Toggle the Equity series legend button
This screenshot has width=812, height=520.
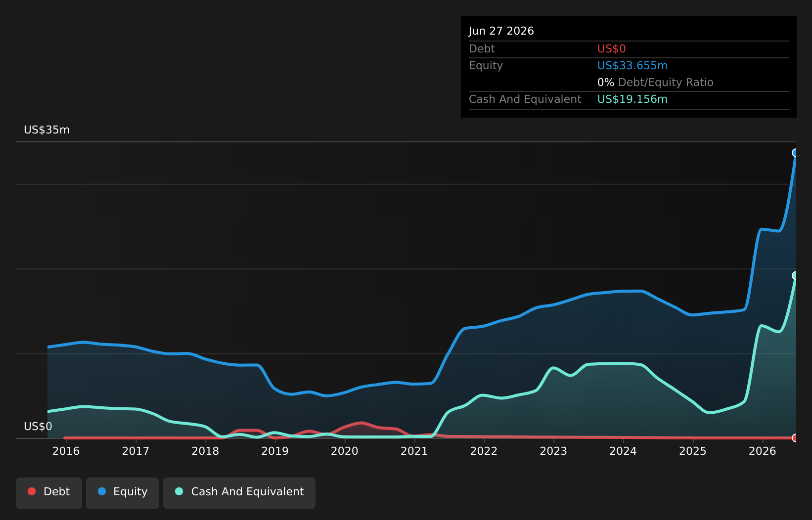(x=123, y=493)
